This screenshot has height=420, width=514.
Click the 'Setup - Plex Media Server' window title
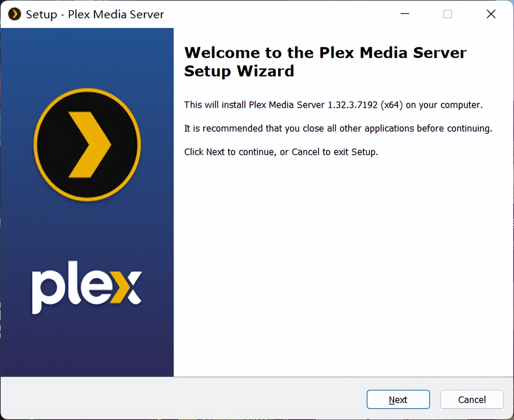click(95, 14)
